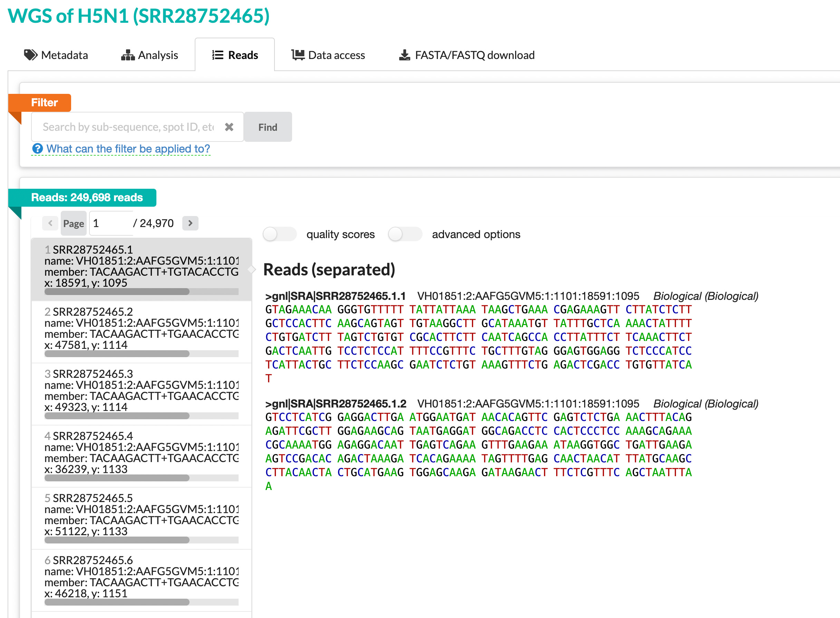
Task: Click the Analysis hierarchy icon
Action: pyautogui.click(x=128, y=55)
